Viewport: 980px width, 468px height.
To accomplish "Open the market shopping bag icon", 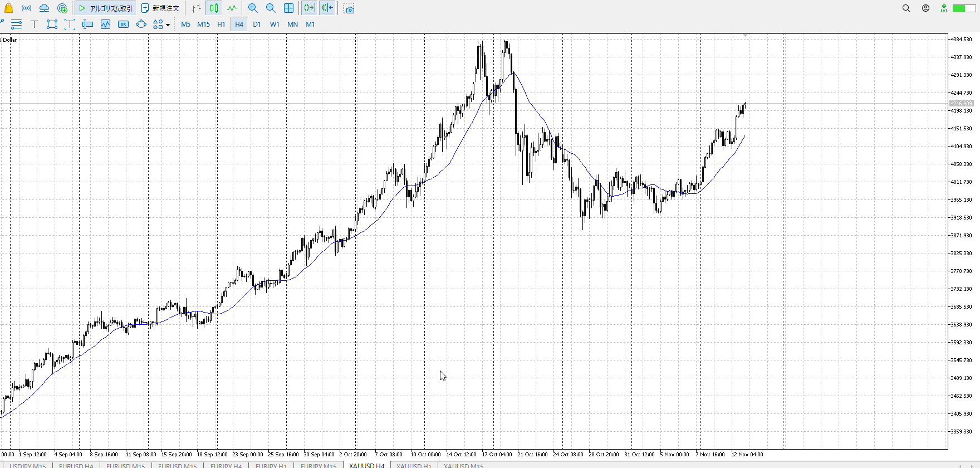I will pos(9,8).
